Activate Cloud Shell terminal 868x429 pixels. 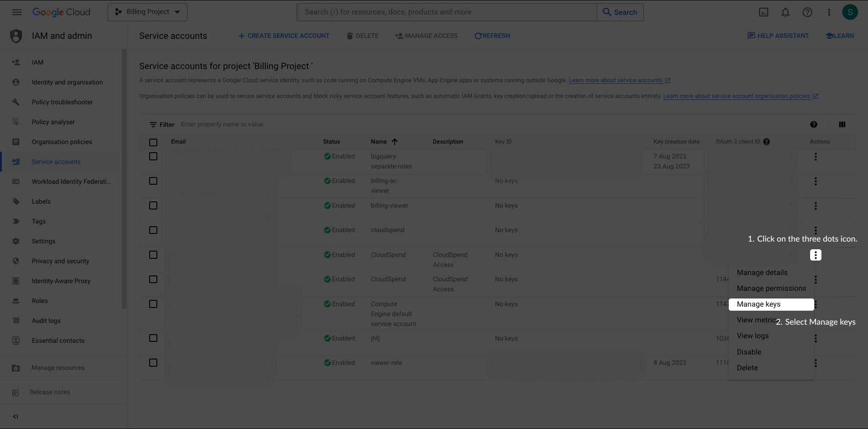point(764,12)
